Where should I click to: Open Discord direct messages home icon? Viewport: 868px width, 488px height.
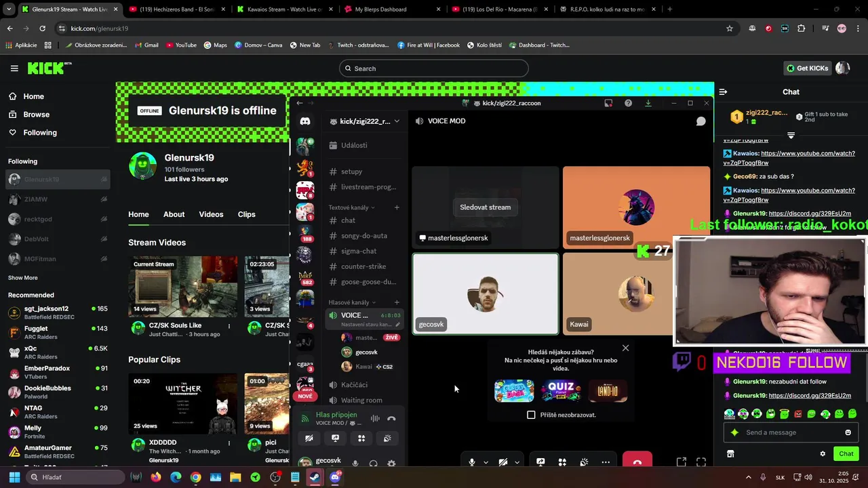click(x=305, y=121)
